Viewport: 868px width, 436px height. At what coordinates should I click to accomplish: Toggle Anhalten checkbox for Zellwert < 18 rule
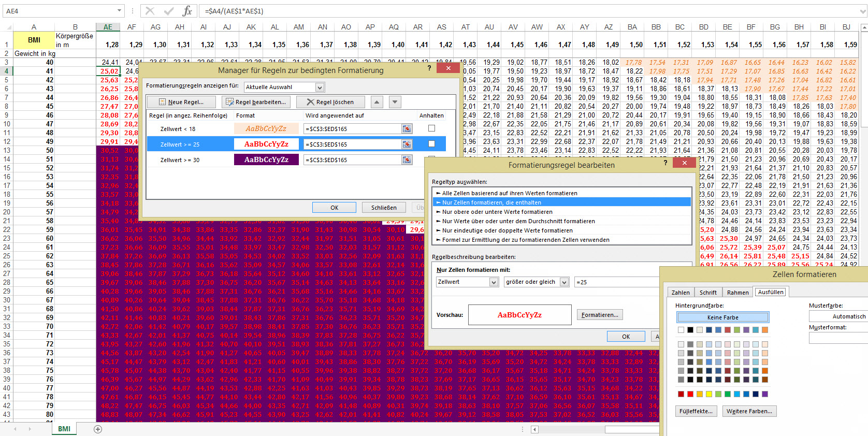click(x=431, y=128)
